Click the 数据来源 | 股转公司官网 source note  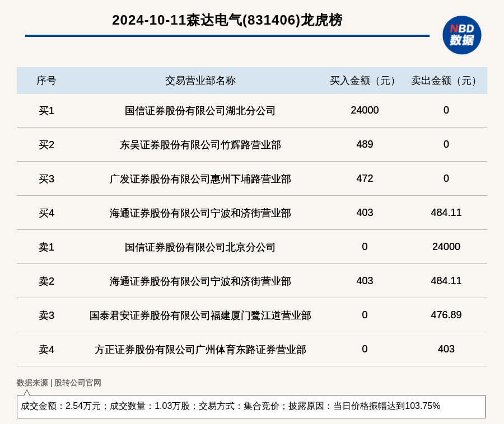coord(59,383)
